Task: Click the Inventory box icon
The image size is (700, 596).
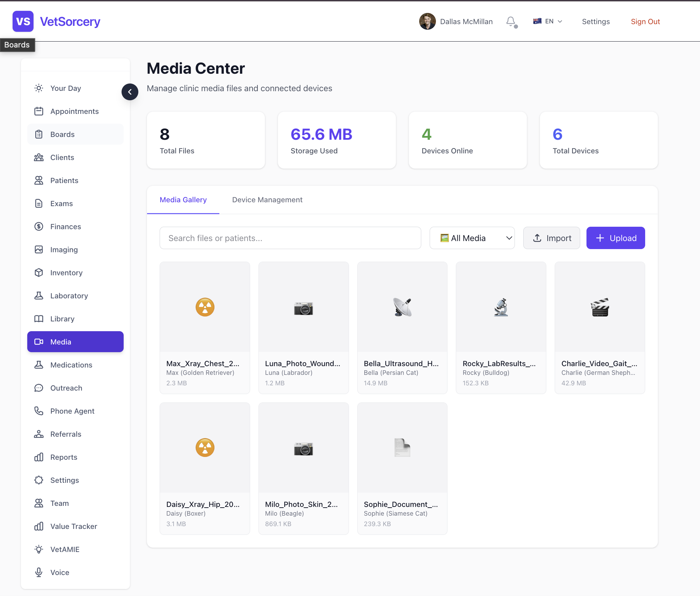Action: click(39, 272)
